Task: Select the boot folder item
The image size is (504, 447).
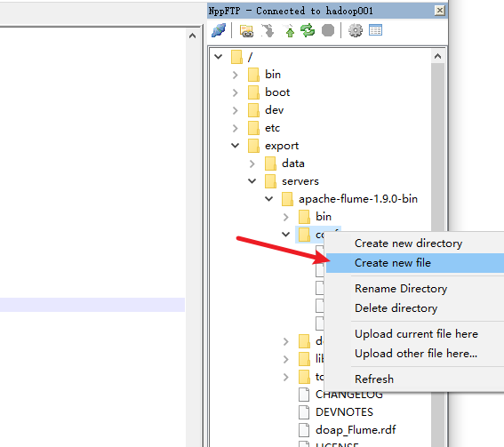Action: pos(277,92)
